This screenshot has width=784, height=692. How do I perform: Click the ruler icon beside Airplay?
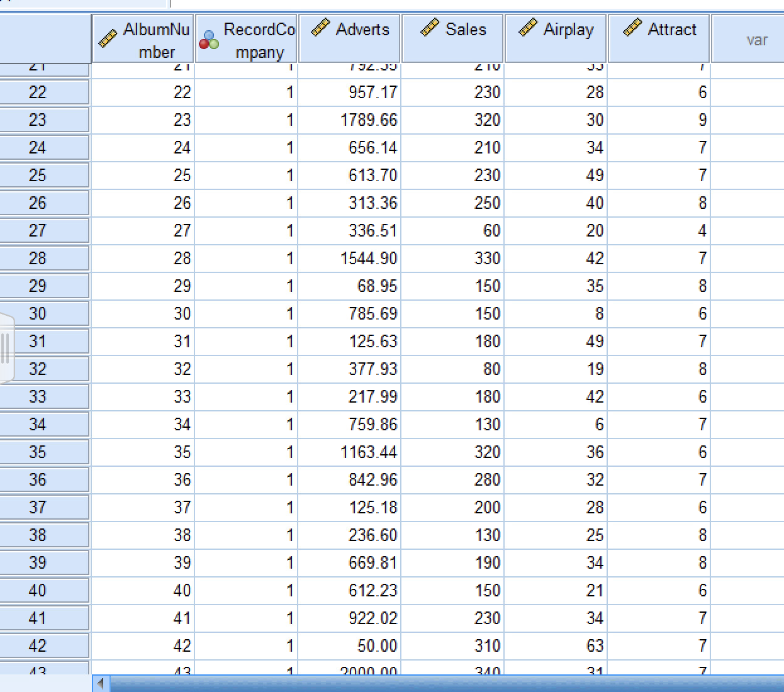click(x=528, y=28)
